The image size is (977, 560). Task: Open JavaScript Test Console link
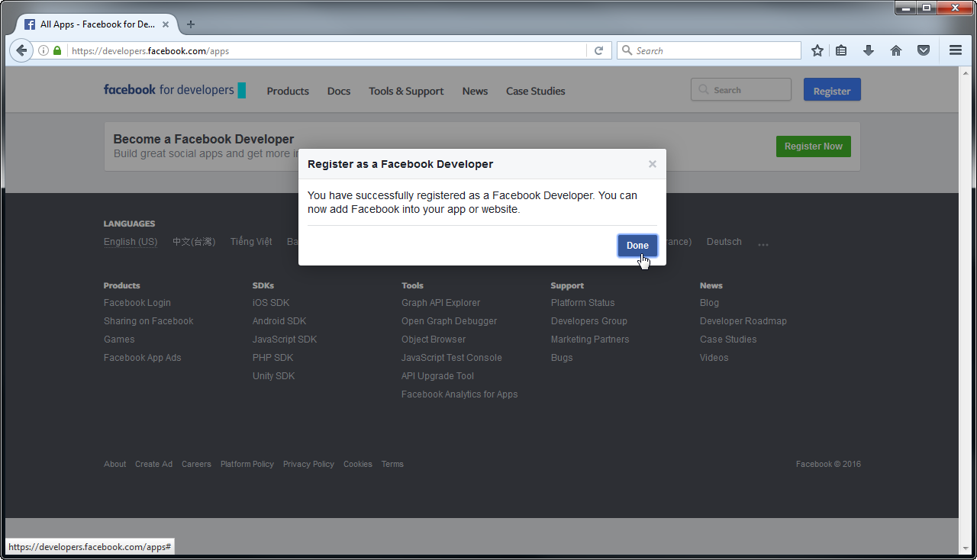[x=452, y=358]
